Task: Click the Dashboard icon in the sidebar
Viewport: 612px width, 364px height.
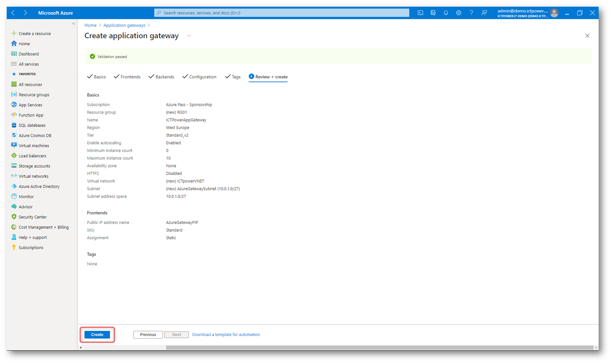Action: [14, 53]
